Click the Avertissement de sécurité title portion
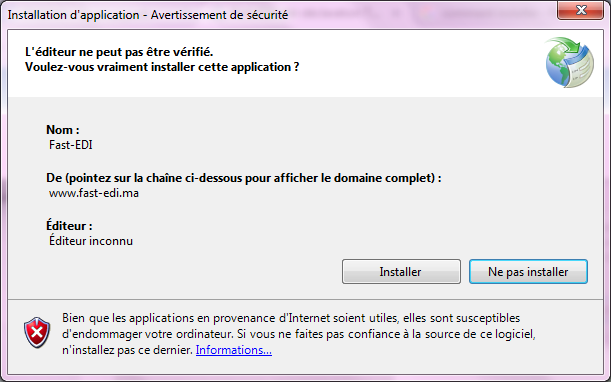 point(219,15)
